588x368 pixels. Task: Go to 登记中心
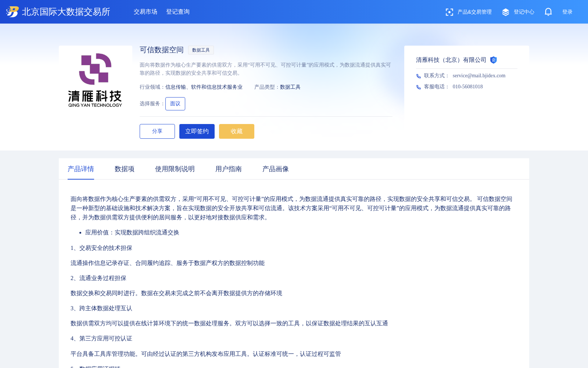(x=524, y=12)
